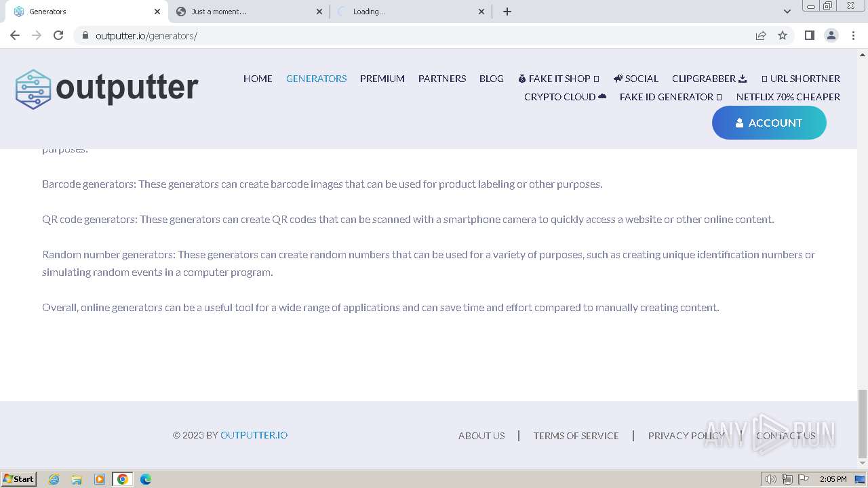Click the network tray icon
This screenshot has height=488, width=868.
tap(787, 479)
